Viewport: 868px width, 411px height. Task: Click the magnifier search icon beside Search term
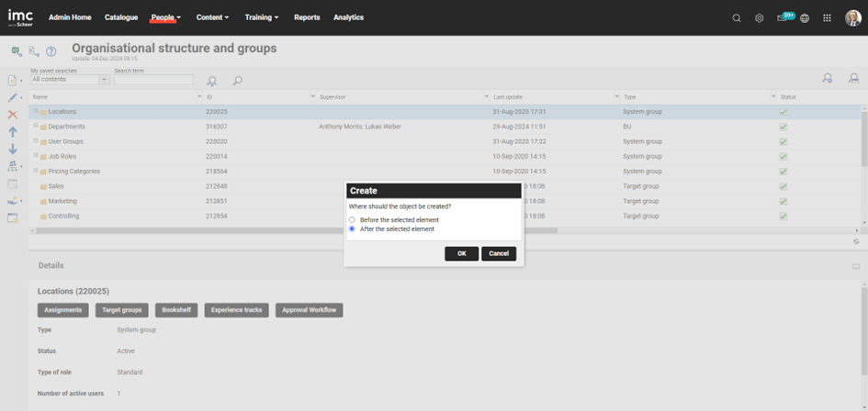[x=237, y=81]
